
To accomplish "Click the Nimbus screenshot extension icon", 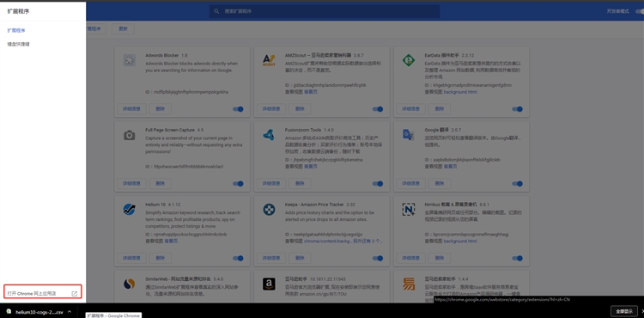I will 409,210.
